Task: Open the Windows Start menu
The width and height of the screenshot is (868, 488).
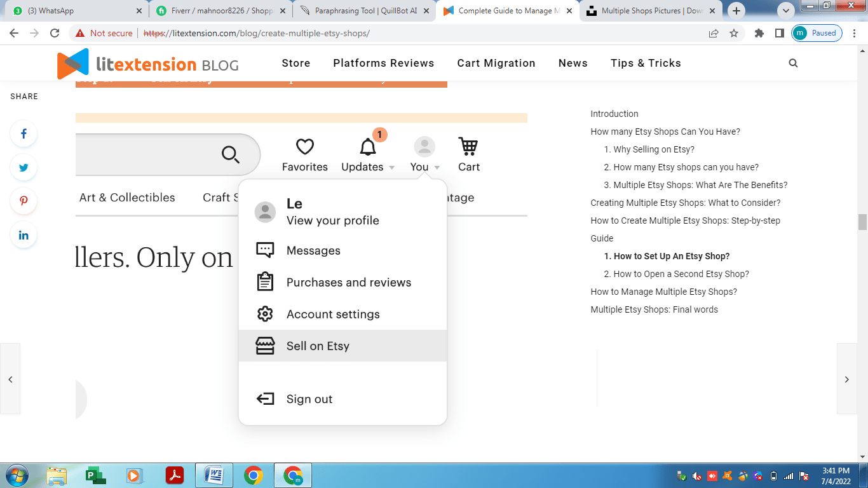Action: pyautogui.click(x=17, y=476)
